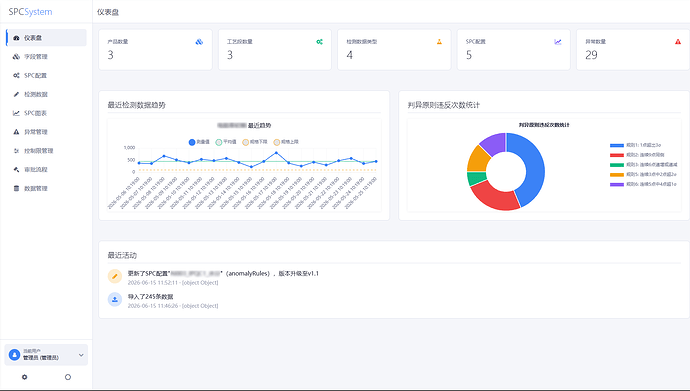690x391 pixels.
Task: Click the 字段管理 icon in sidebar
Action: tap(16, 56)
